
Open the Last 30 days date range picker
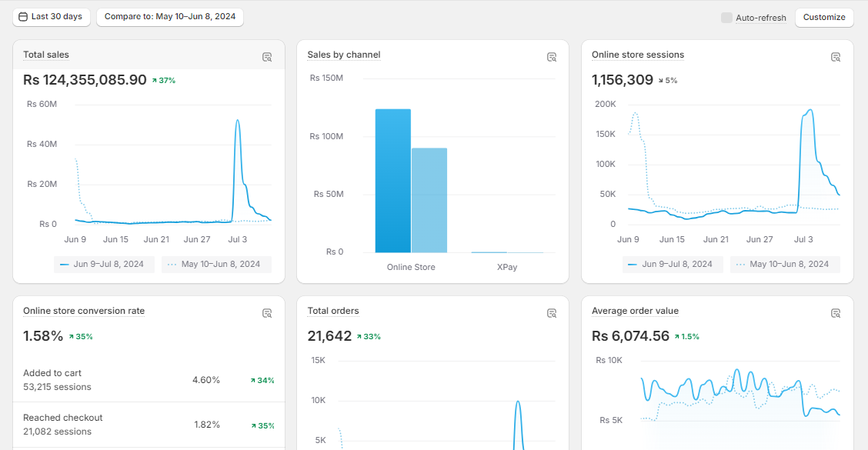(x=52, y=17)
